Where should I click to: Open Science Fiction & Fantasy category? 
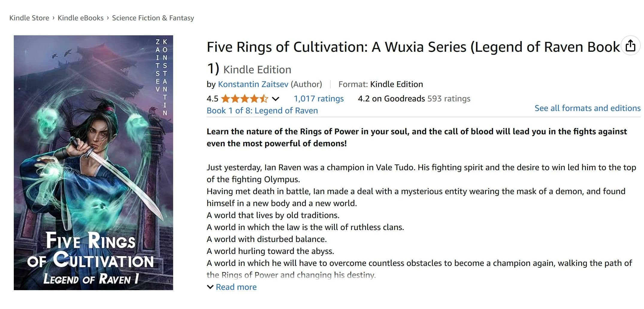153,18
